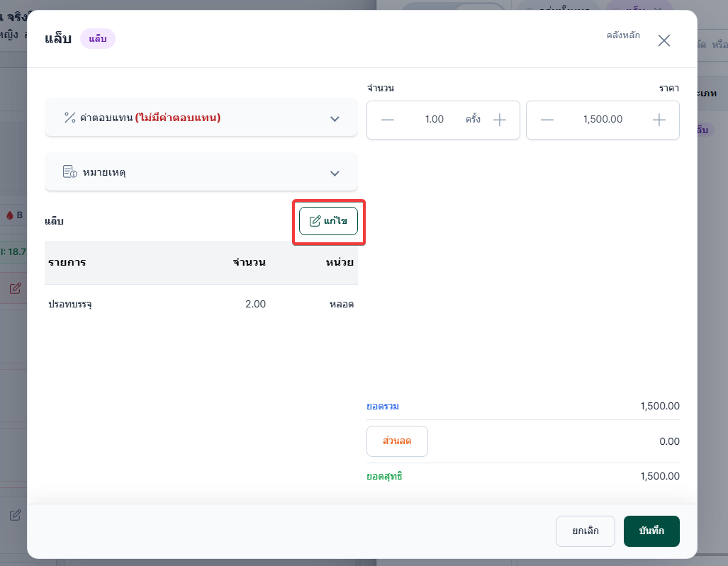Decrease the ราคา price with minus icon
This screenshot has width=728, height=566.
coord(547,120)
